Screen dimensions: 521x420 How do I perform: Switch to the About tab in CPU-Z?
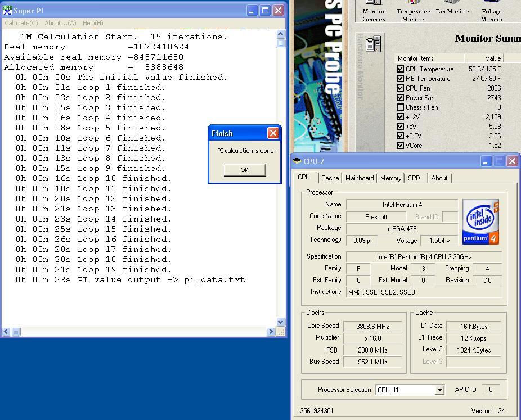pyautogui.click(x=439, y=178)
